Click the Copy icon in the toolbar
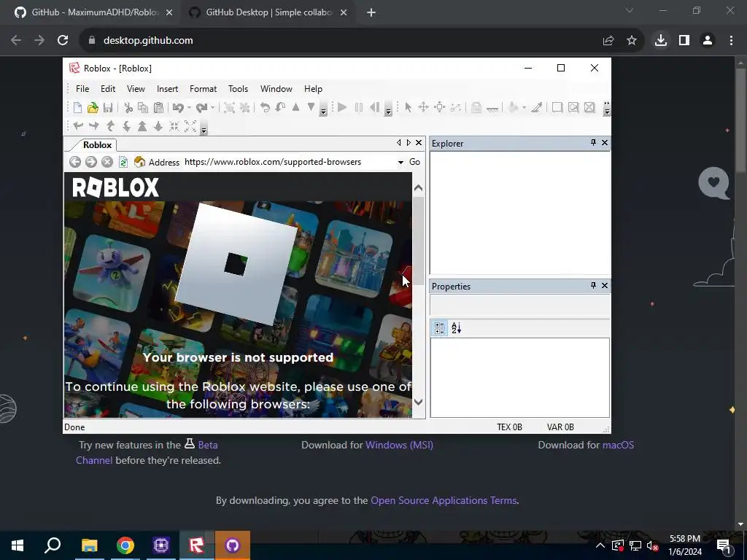747x560 pixels. (143, 108)
